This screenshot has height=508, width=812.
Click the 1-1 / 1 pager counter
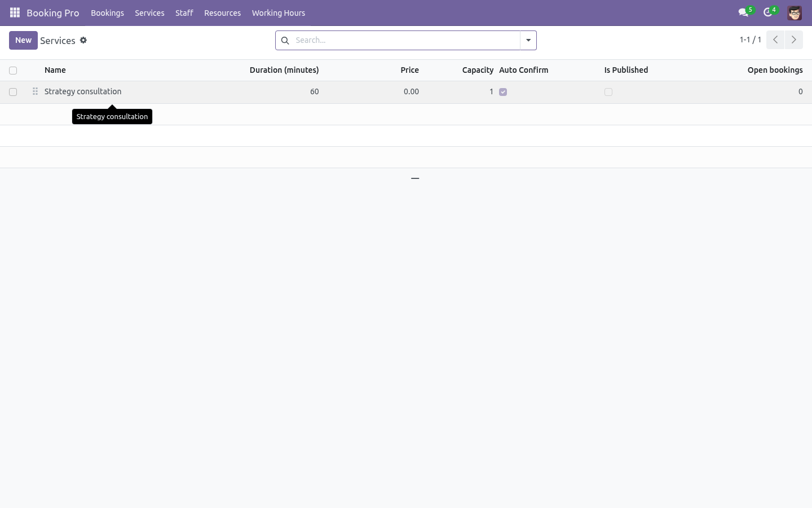click(x=751, y=40)
